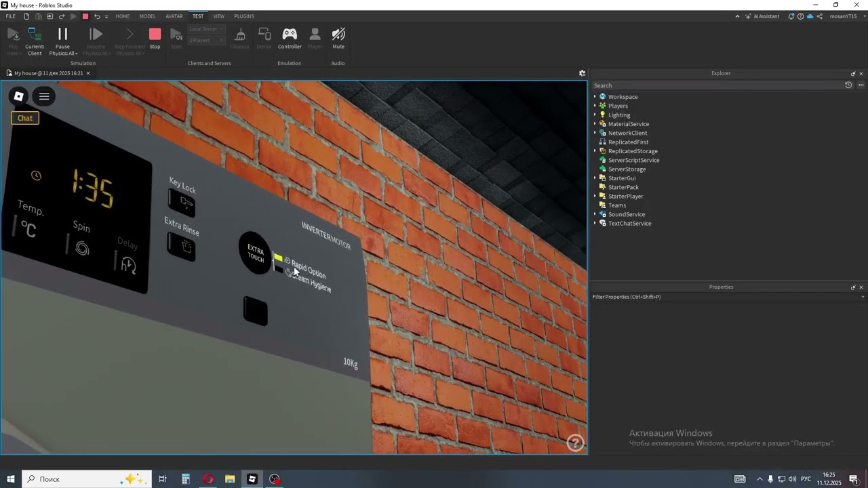Select the TEST ribbon tab
The image size is (868, 488).
tap(197, 16)
